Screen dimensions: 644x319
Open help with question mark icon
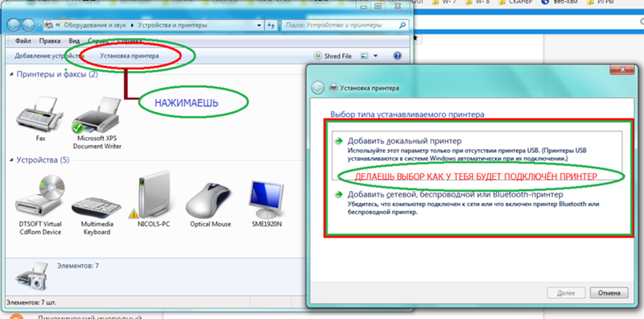397,56
